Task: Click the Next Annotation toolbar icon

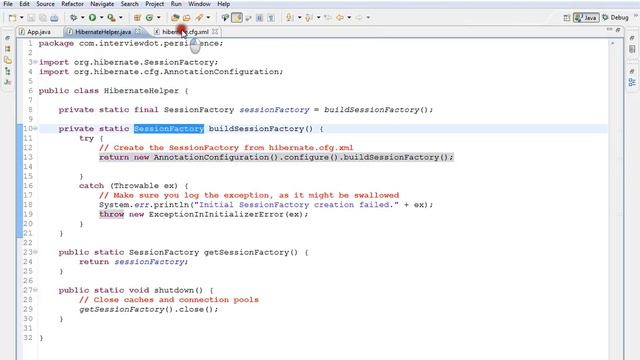Action: tap(290, 18)
